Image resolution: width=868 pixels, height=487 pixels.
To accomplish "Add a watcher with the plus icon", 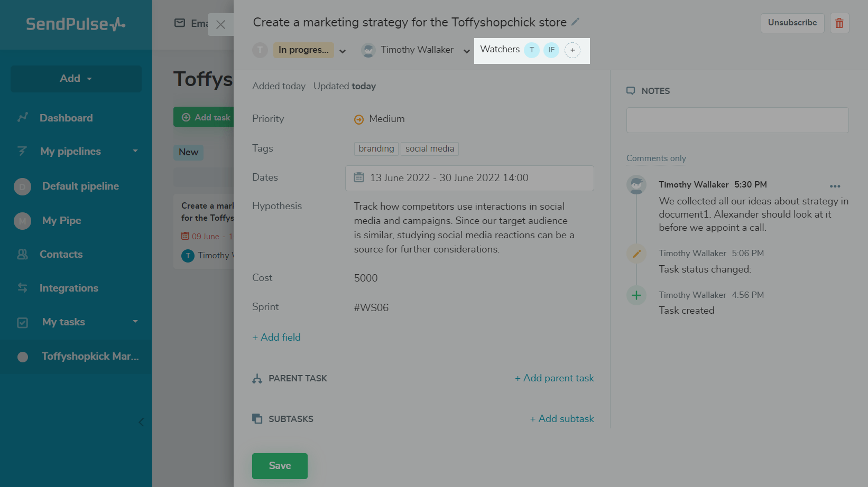I will pos(572,50).
